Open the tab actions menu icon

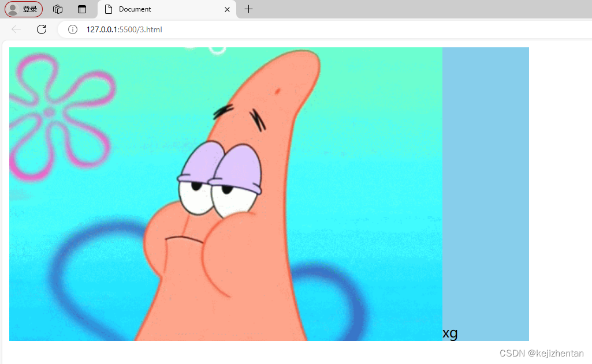(x=82, y=9)
